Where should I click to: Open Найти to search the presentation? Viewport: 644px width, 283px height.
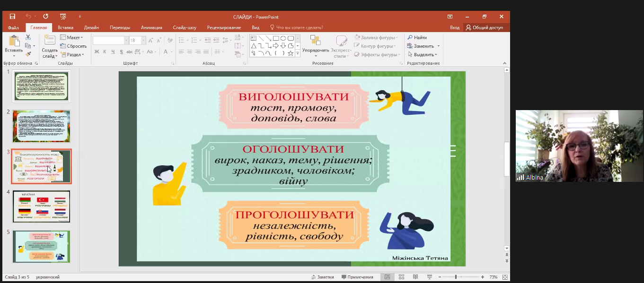tap(418, 37)
